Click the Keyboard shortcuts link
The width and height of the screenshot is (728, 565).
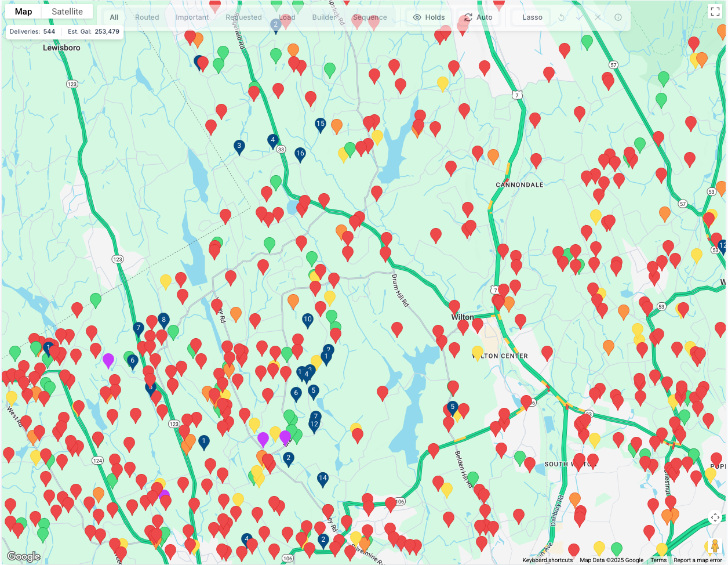[547, 560]
